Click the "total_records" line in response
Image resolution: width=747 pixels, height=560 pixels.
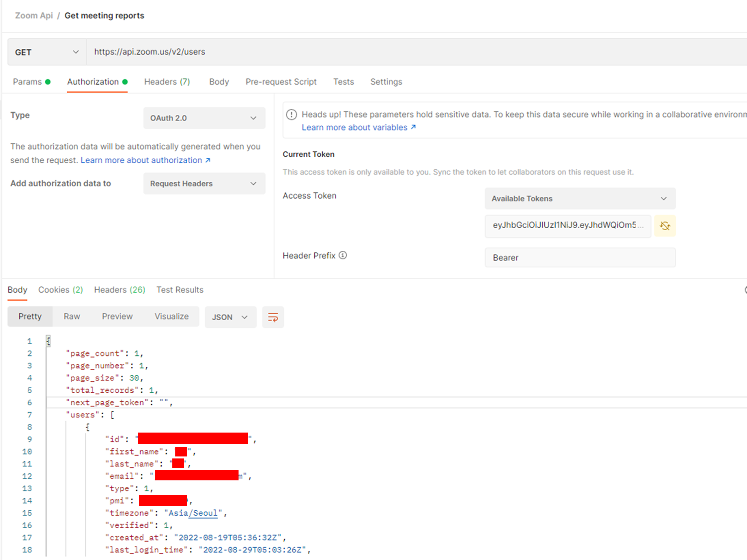(x=112, y=390)
